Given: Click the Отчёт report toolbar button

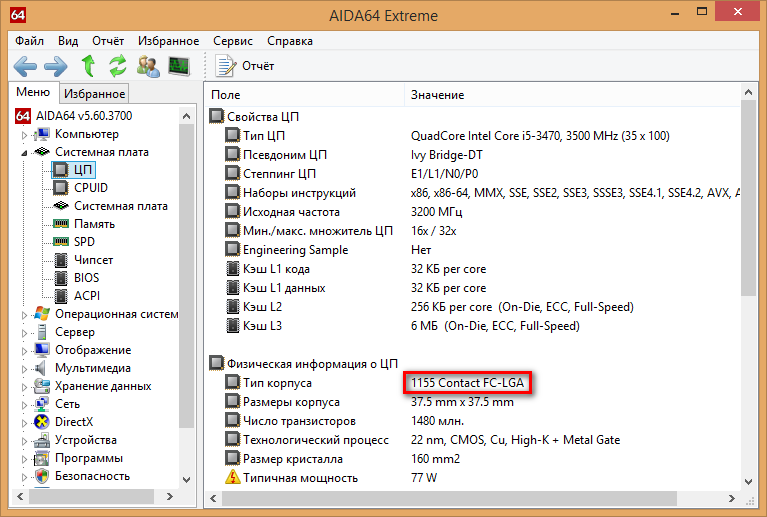Looking at the screenshot, I should pos(245,66).
